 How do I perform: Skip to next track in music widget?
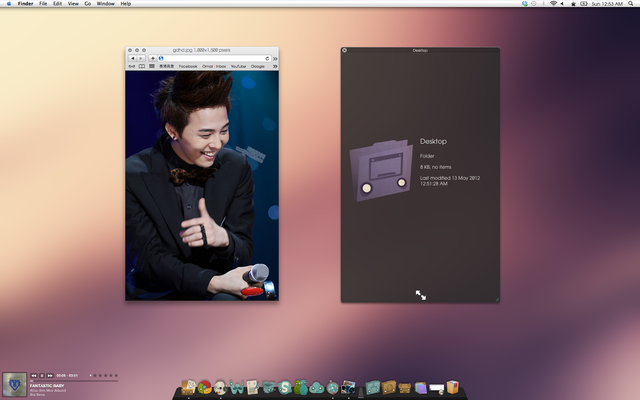50,376
